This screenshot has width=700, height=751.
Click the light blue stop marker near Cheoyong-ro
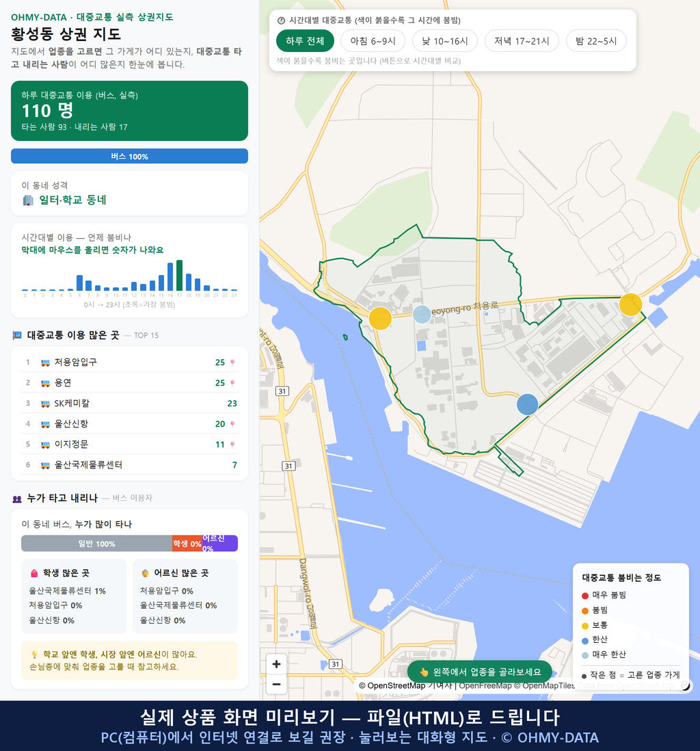[x=422, y=314]
